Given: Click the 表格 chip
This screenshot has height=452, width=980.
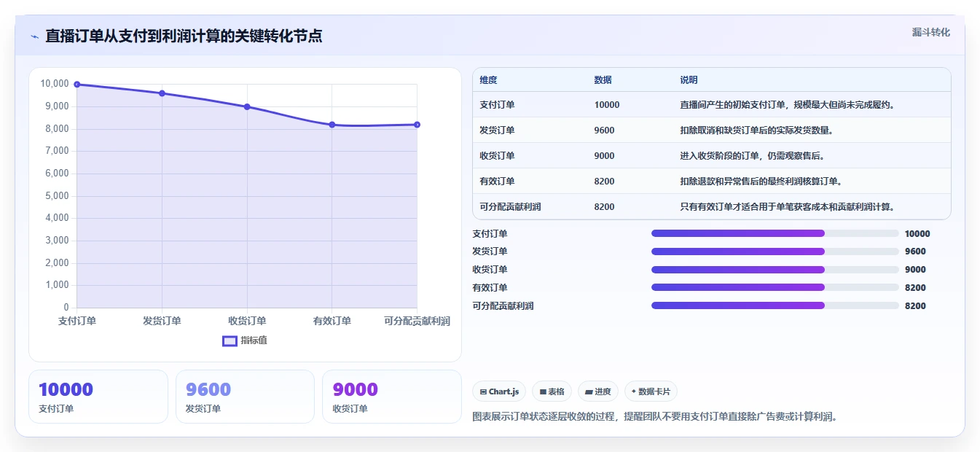Looking at the screenshot, I should 552,391.
